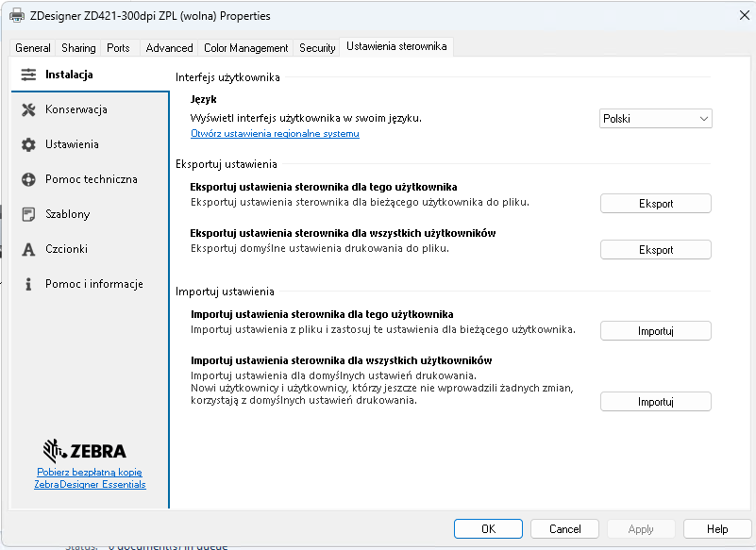The width and height of the screenshot is (756, 550).
Task: Click the Szablony template icon
Action: click(28, 214)
